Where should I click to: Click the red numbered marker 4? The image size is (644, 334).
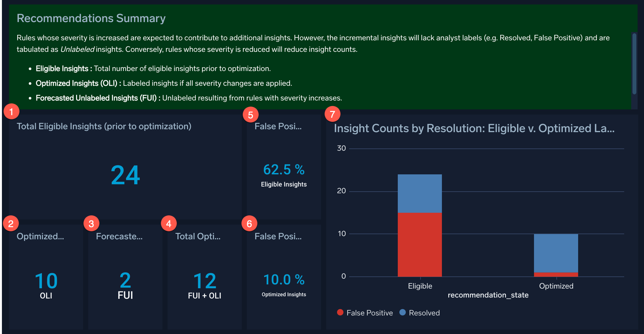169,224
